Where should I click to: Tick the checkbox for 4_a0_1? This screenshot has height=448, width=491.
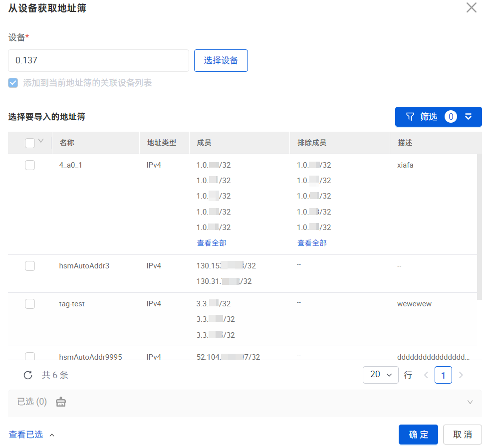point(30,165)
